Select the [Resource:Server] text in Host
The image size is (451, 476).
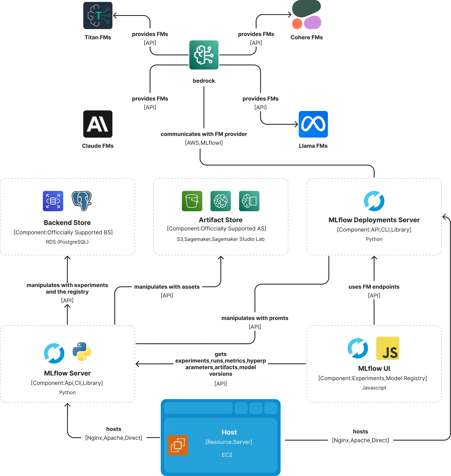pos(229,442)
